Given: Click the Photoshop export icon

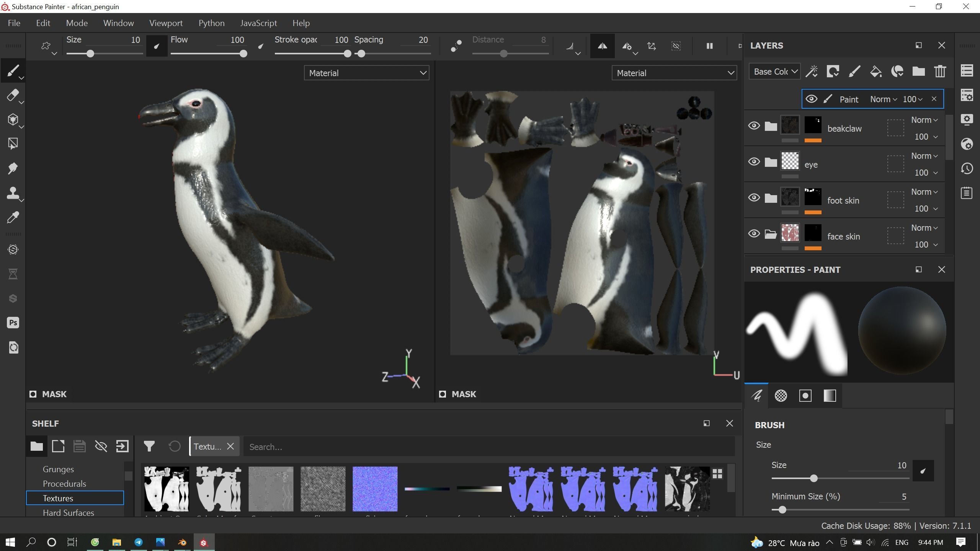Looking at the screenshot, I should pos(13,323).
